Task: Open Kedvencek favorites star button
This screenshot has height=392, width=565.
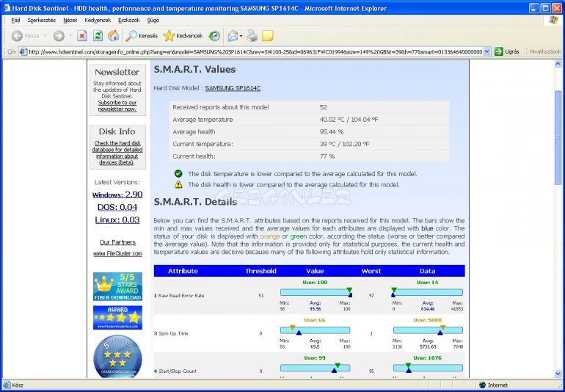Action: tap(183, 36)
